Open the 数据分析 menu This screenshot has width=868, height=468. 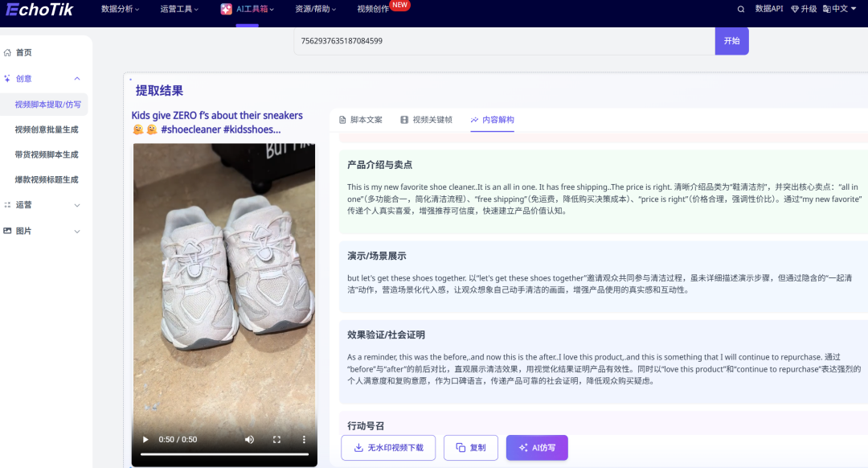pos(117,10)
